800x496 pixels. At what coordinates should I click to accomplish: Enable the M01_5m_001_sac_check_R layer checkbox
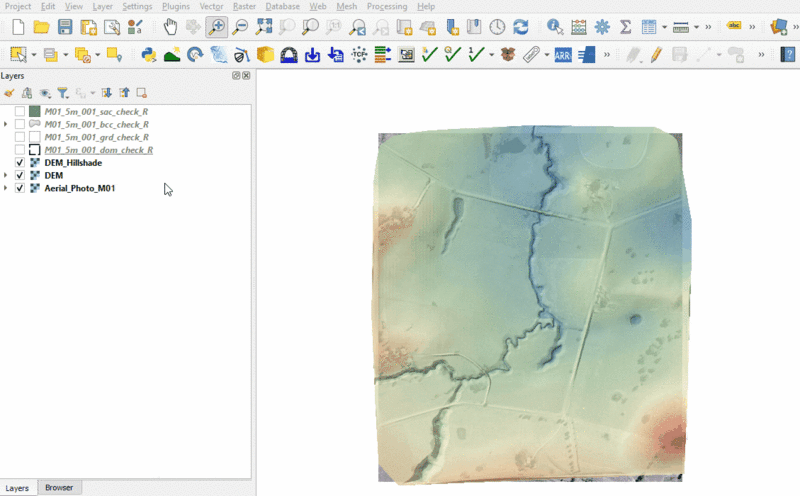[20, 111]
